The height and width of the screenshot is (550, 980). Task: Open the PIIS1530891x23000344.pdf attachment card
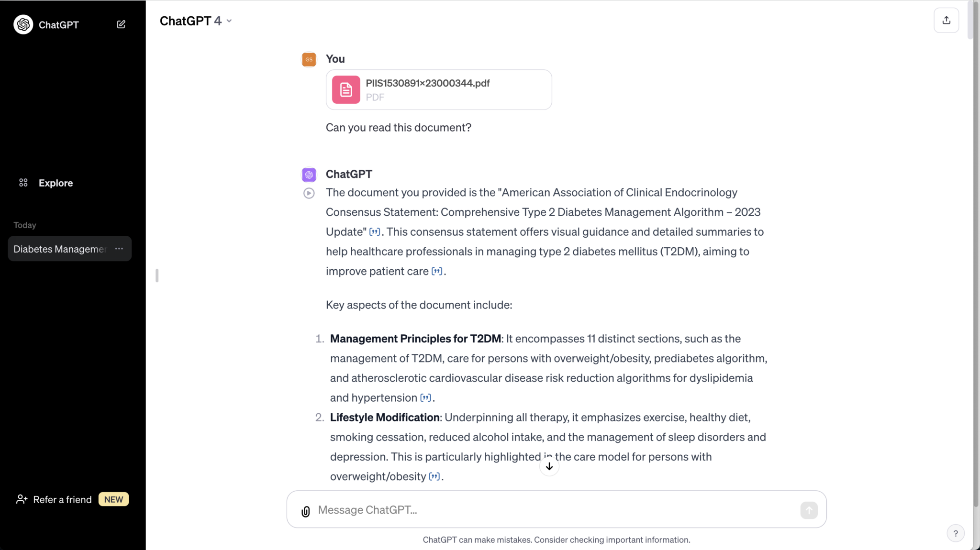point(438,89)
